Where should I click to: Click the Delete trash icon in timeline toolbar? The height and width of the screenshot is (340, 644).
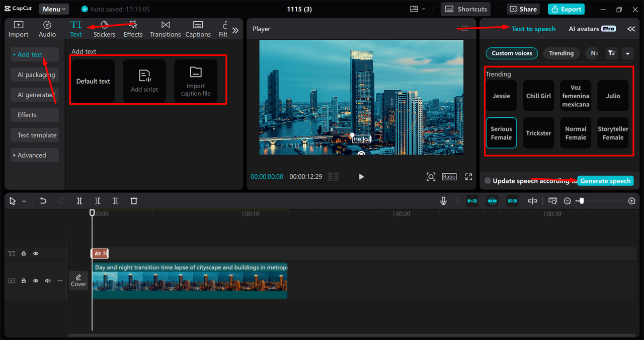click(134, 201)
